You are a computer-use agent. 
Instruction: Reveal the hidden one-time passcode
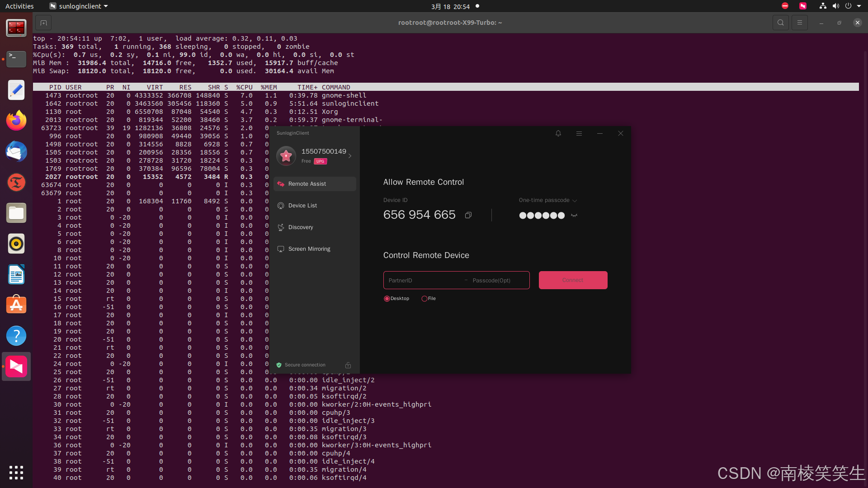(574, 216)
